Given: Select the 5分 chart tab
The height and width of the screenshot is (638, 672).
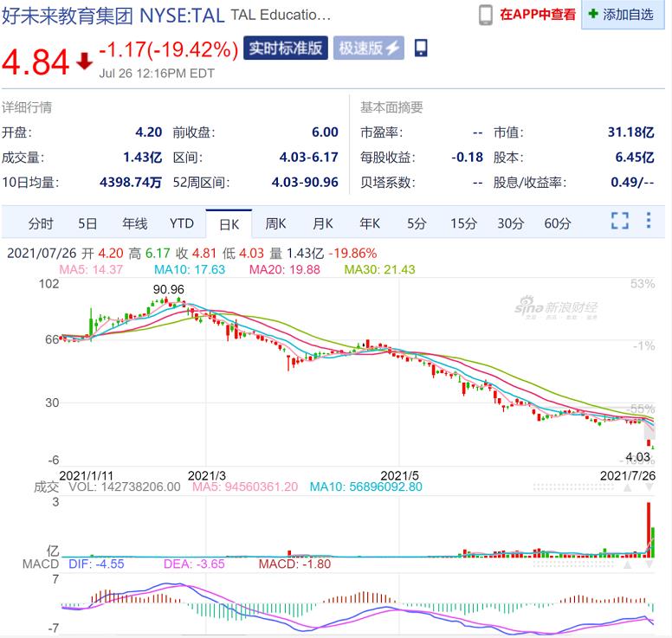Looking at the screenshot, I should (417, 223).
